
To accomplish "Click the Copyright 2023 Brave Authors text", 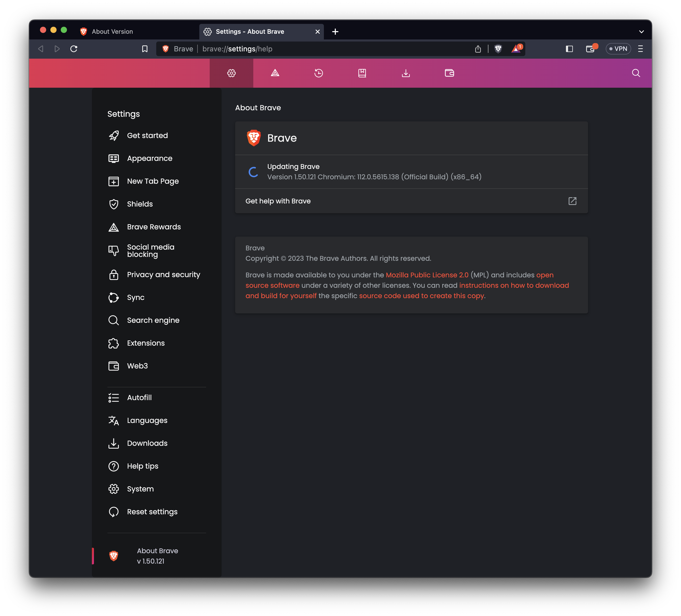I will tap(338, 258).
